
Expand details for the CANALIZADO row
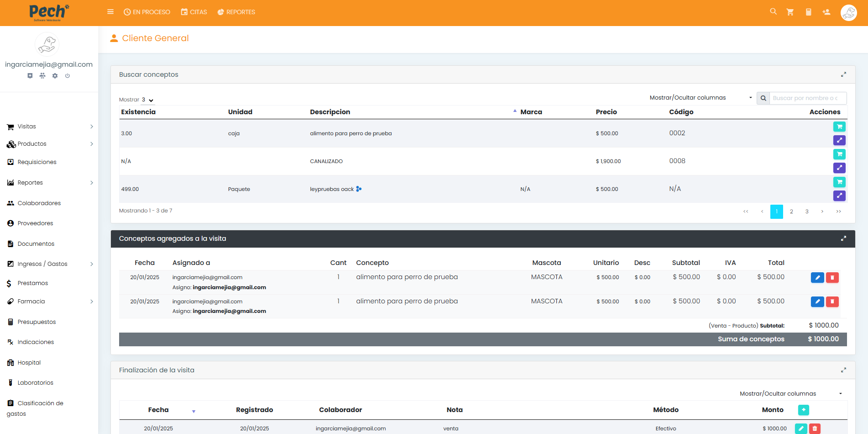[x=839, y=168]
